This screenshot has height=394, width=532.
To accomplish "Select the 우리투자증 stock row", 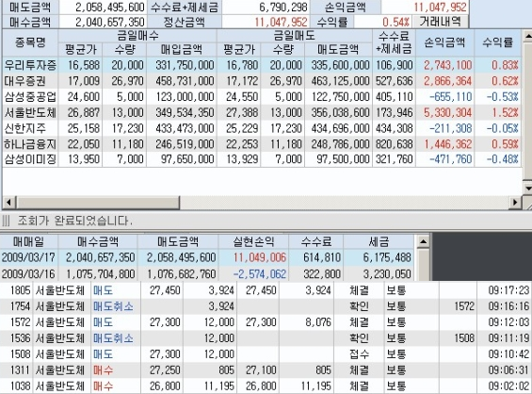I will coord(262,65).
